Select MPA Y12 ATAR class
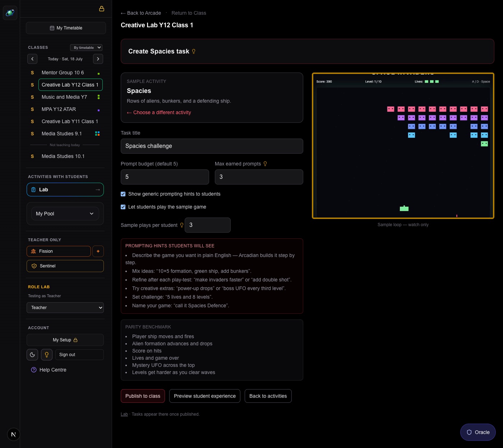The width and height of the screenshot is (503, 448). click(x=59, y=109)
